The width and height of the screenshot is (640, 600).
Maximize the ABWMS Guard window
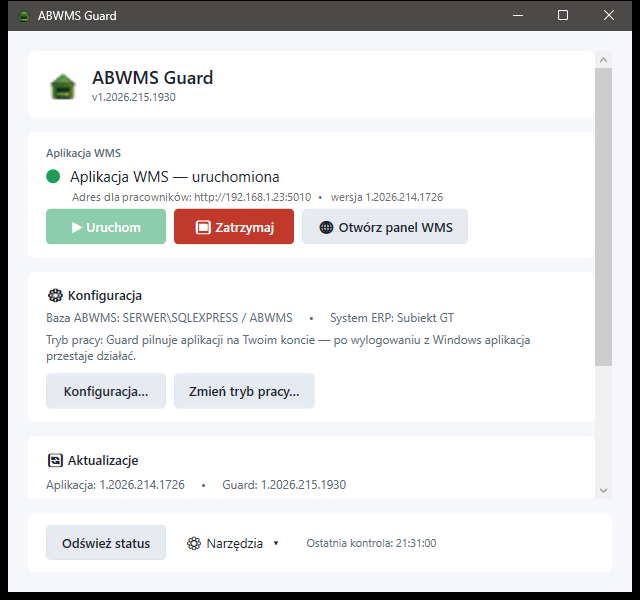coord(563,16)
